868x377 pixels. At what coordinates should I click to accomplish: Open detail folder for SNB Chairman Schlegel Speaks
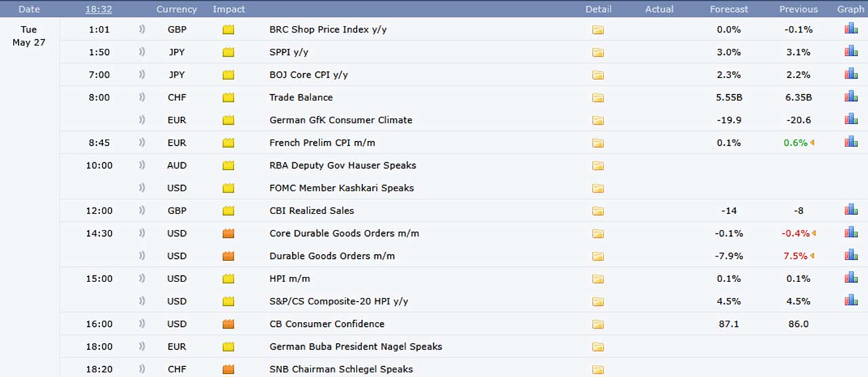coord(597,370)
